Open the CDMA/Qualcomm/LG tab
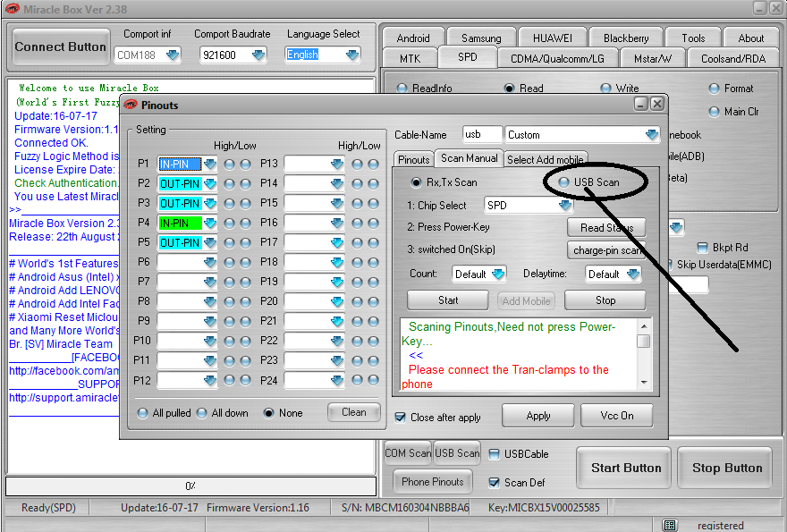The height and width of the screenshot is (532, 787). click(557, 59)
